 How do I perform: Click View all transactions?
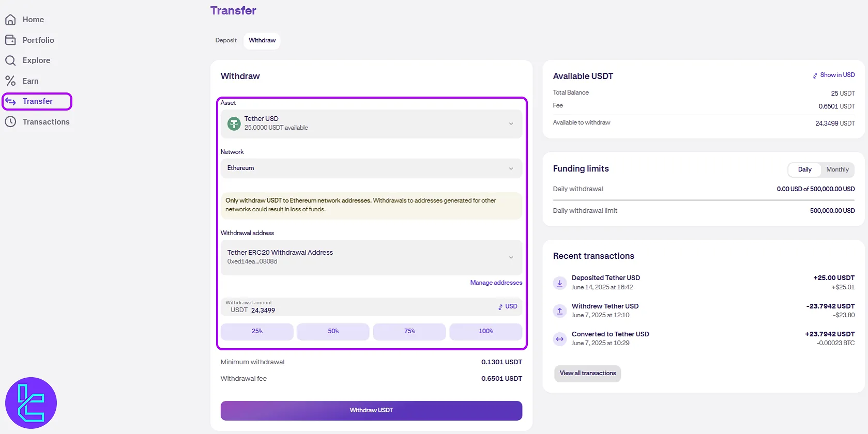tap(588, 374)
